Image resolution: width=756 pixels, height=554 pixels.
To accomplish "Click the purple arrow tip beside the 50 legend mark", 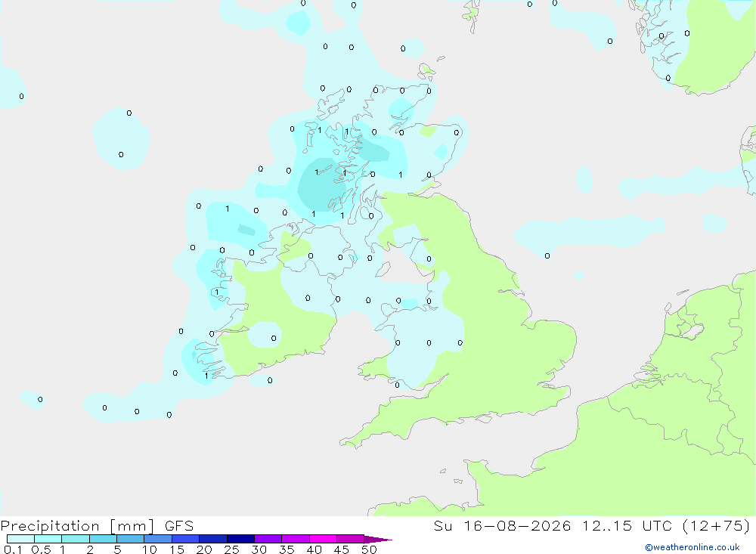I will click(x=379, y=539).
